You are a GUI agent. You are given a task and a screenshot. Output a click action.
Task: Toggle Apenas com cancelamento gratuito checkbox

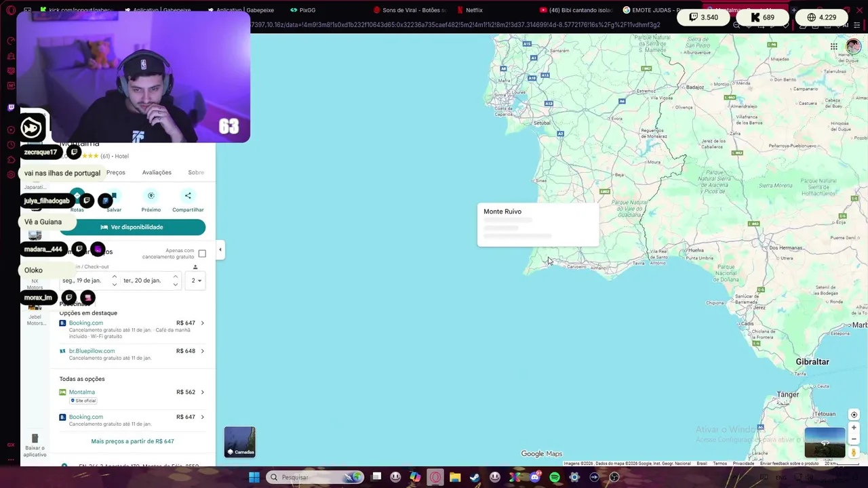[202, 253]
